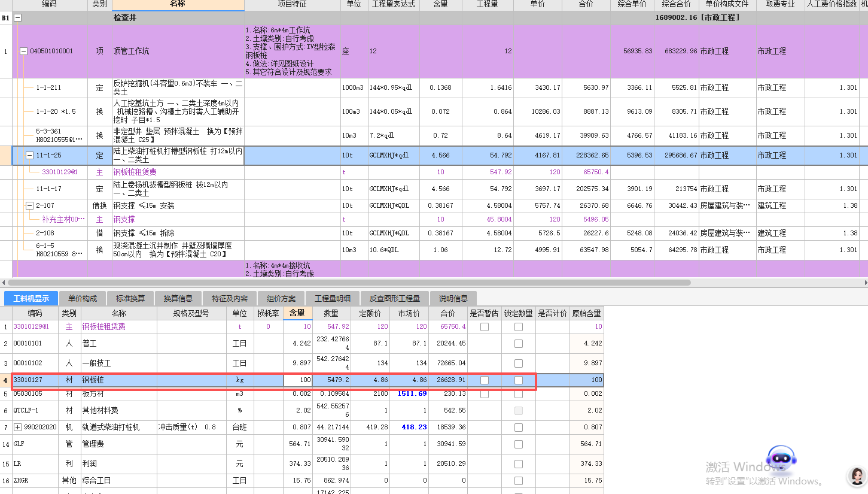Viewport: 868px width, 494px height.
Task: Open the 说明信息 tab
Action: pyautogui.click(x=453, y=298)
